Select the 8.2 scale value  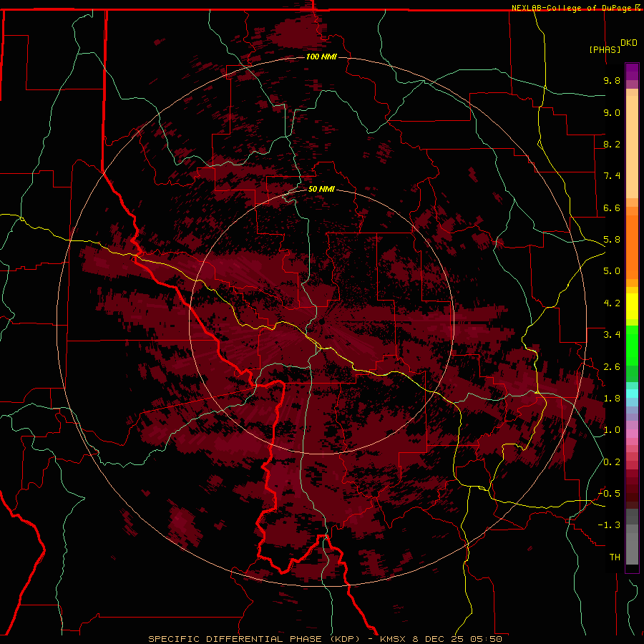(612, 144)
